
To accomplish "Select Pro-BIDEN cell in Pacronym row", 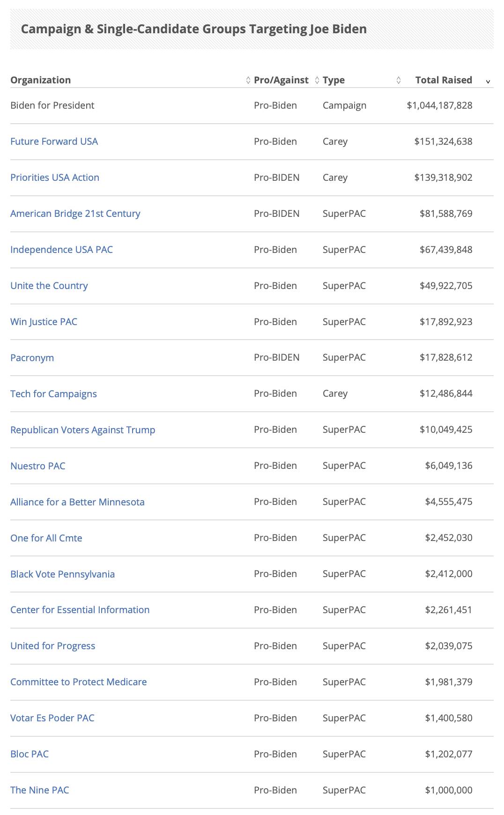I will coord(277,357).
